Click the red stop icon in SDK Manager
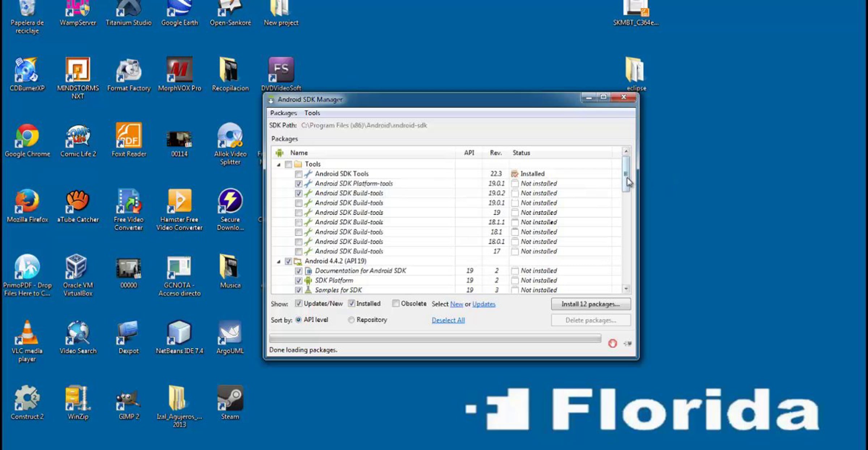 pos(612,343)
